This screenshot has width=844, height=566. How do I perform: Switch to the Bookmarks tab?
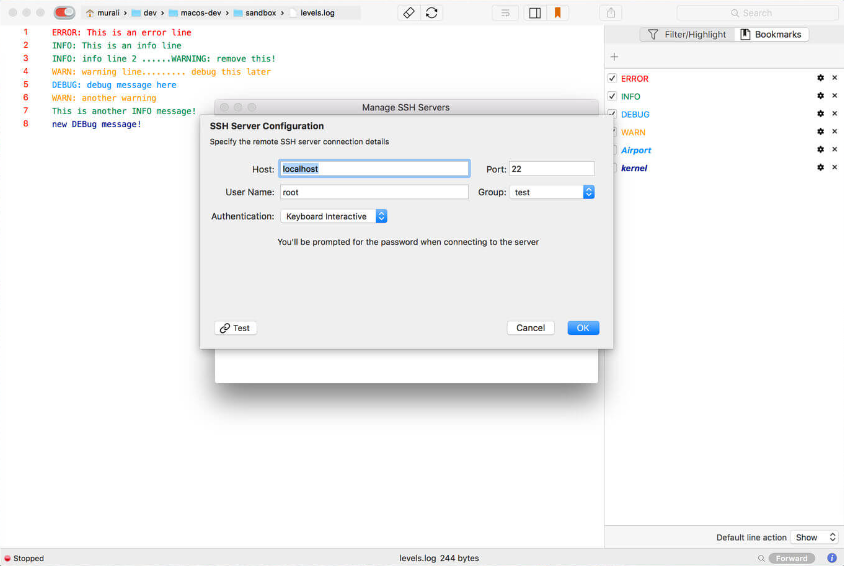pos(771,34)
